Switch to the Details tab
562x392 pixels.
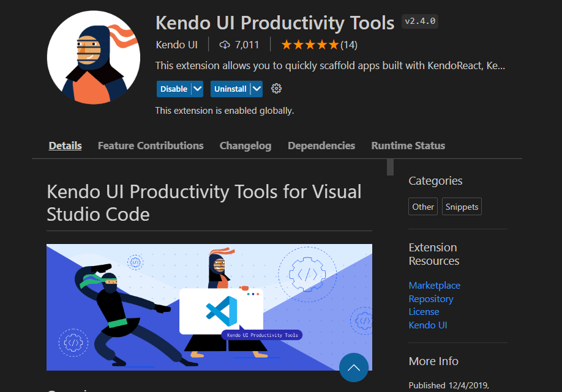pyautogui.click(x=66, y=146)
